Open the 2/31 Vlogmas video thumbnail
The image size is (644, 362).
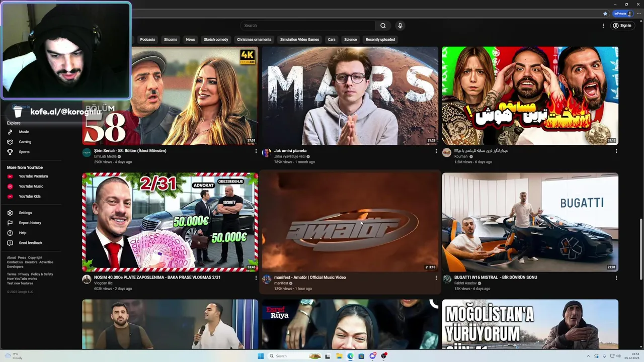pos(170,222)
